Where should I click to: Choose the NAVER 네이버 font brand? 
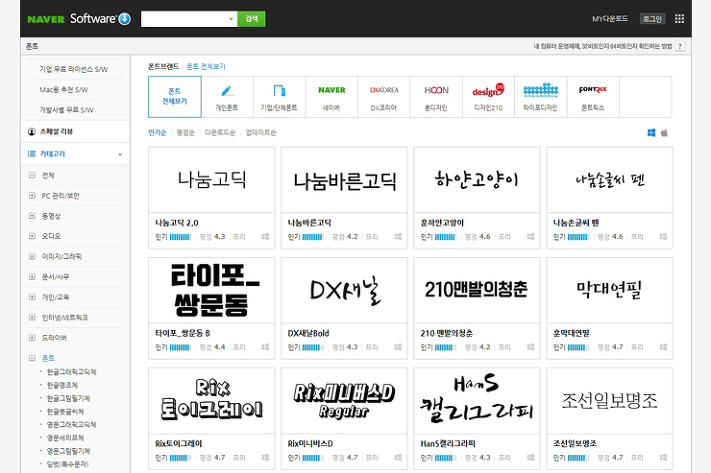331,97
